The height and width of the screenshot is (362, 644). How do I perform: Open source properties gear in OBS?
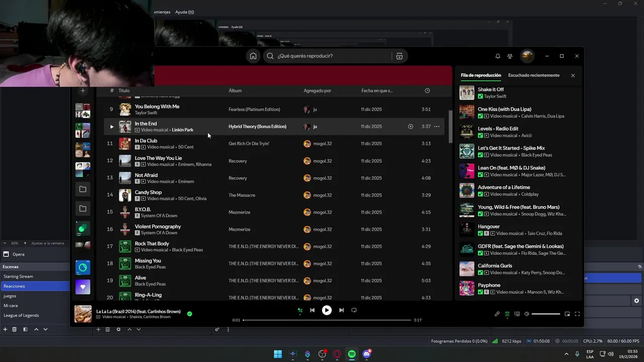pos(119,329)
